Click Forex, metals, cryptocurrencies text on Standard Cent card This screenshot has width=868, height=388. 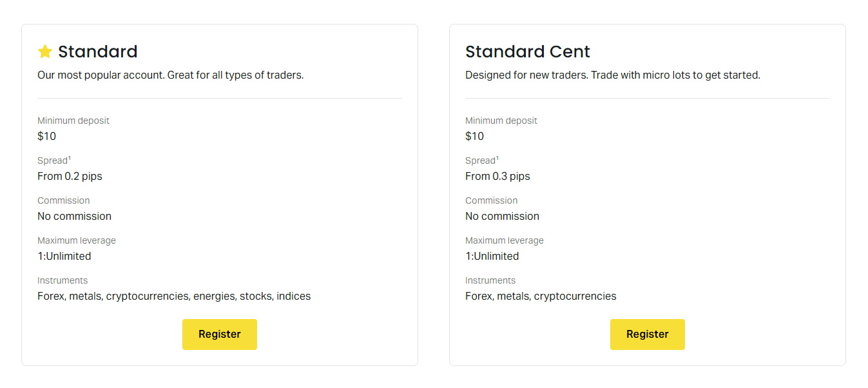point(541,296)
